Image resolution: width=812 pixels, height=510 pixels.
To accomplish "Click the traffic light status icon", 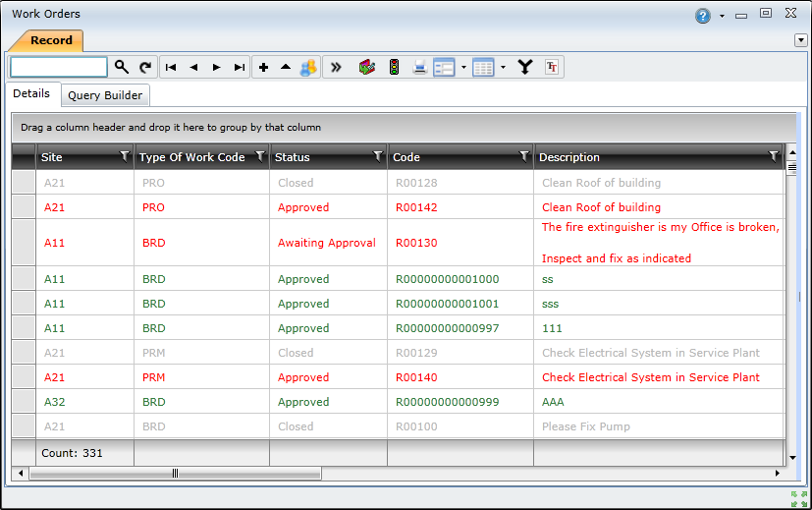I will click(394, 67).
